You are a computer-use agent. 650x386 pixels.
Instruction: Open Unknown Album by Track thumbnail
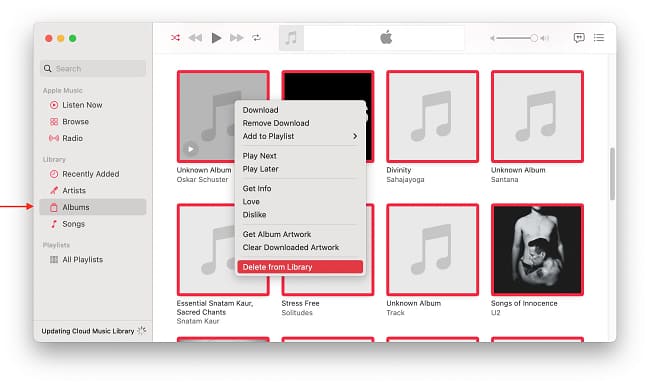point(432,250)
